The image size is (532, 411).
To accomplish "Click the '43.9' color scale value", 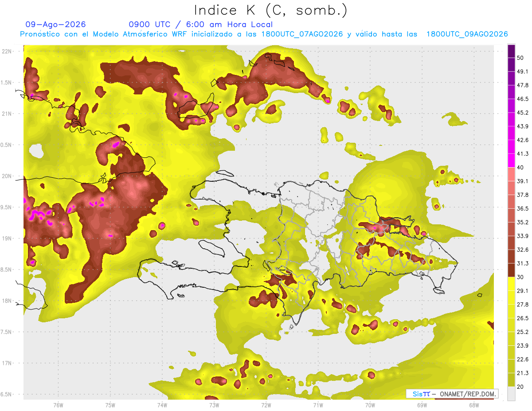I will pos(523,126).
